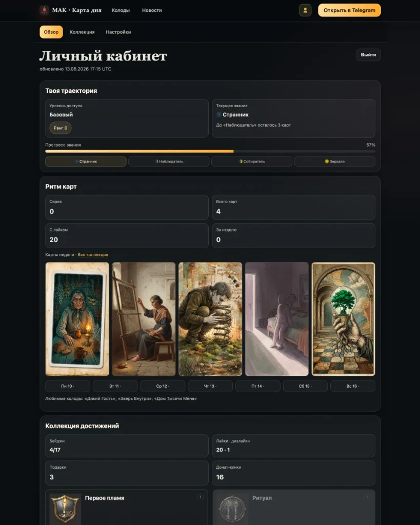The image size is (420, 525).
Task: Click the Прогресс звания progress bar
Action: pos(210,151)
